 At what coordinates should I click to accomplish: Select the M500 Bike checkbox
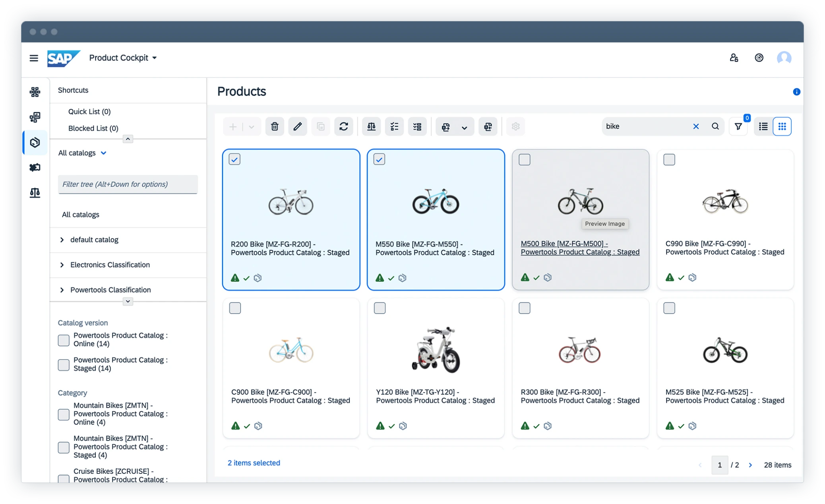click(524, 159)
